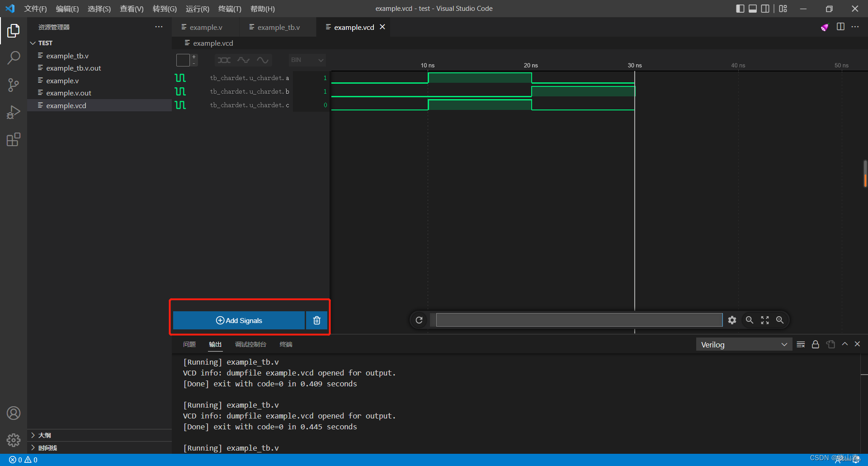Toggle the panel visibility in title bar
This screenshot has width=868, height=466.
pyautogui.click(x=752, y=8)
